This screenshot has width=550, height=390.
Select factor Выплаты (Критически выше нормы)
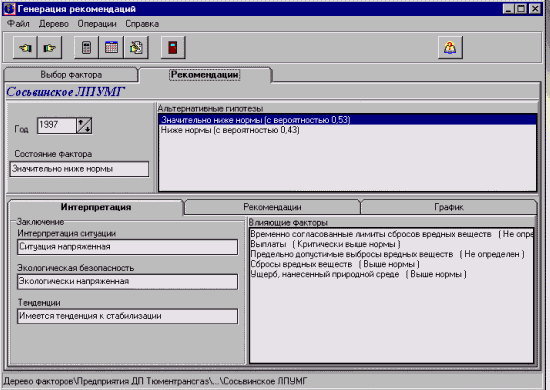[391, 244]
